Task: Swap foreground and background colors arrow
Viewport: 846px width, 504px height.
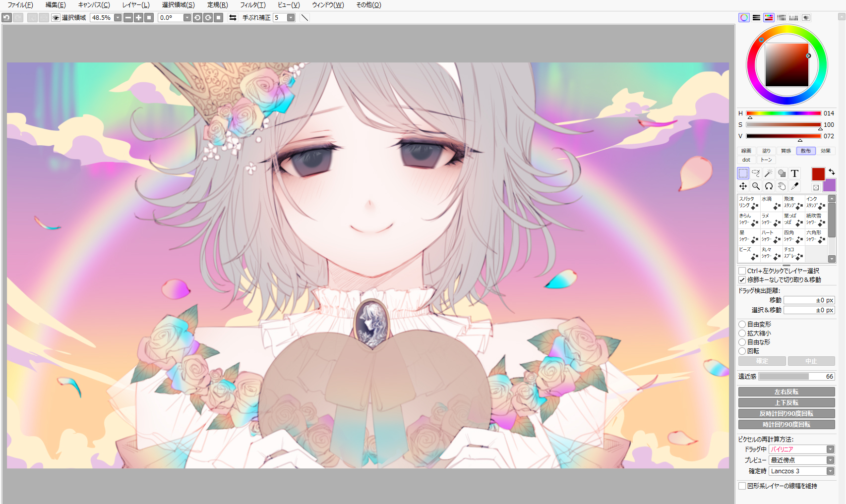Action: click(x=832, y=171)
